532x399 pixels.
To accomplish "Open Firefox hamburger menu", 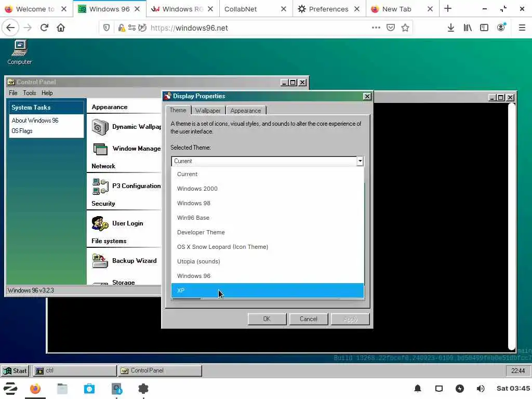I will pyautogui.click(x=522, y=28).
